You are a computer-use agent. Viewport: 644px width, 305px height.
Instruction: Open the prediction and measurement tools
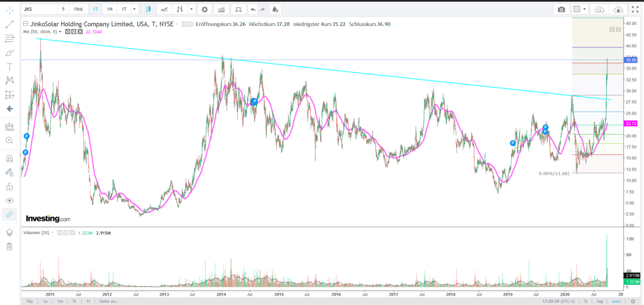pyautogui.click(x=9, y=94)
